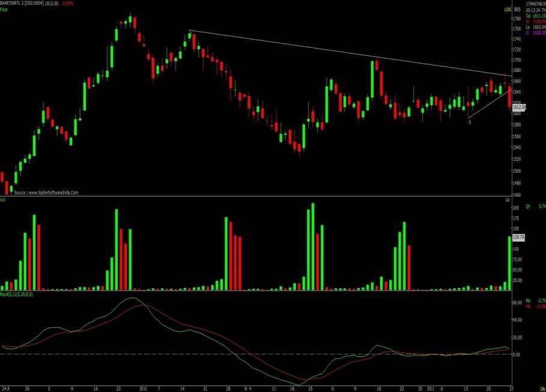Click the 1780 level on price axis

pyautogui.click(x=517, y=17)
